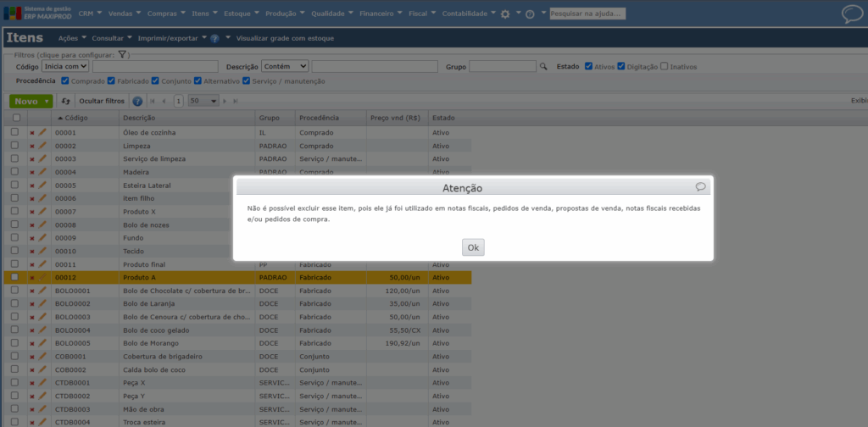868x427 pixels.
Task: Click the refresh grid icon
Action: 66,101
